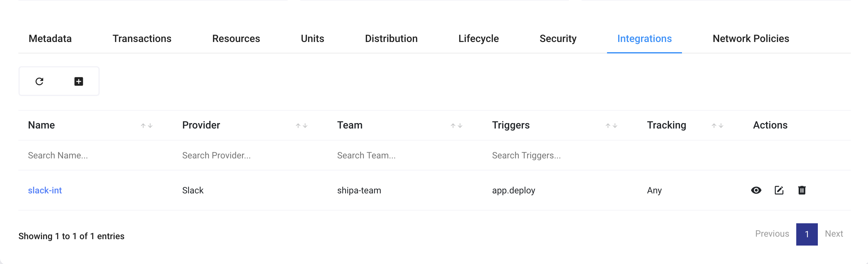Viewport: 868px width, 264px height.
Task: Delete the slack-int integration
Action: tap(802, 191)
